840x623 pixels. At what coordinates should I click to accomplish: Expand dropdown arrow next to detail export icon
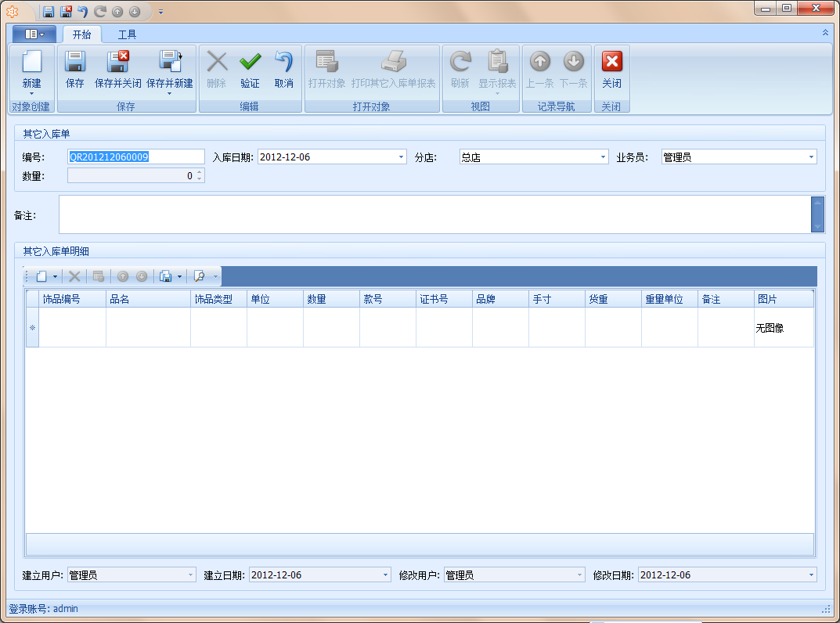[179, 276]
